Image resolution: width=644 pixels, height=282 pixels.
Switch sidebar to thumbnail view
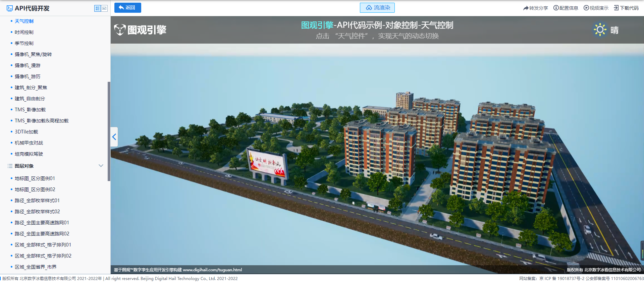point(104,8)
